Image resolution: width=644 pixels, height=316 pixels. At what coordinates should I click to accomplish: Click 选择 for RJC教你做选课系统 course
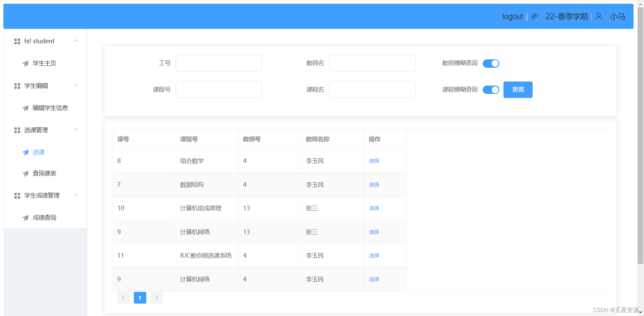tap(374, 256)
